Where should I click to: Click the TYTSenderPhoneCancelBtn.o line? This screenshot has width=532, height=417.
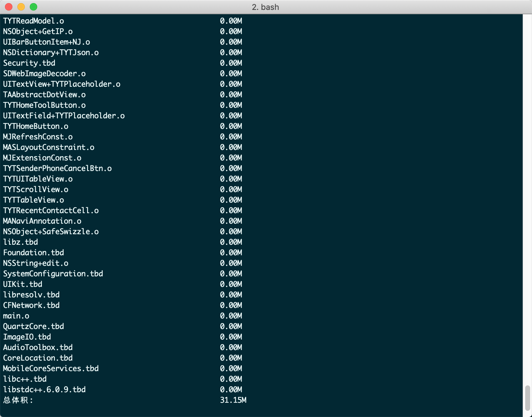[x=57, y=169]
